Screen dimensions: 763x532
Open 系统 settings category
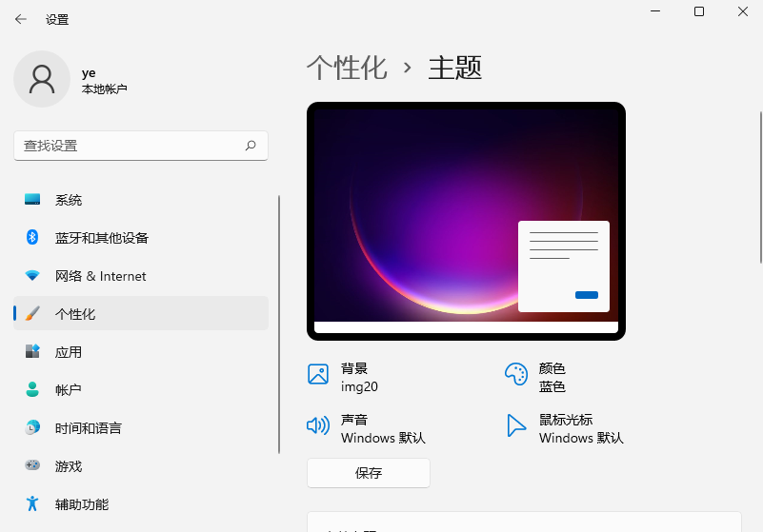click(141, 199)
